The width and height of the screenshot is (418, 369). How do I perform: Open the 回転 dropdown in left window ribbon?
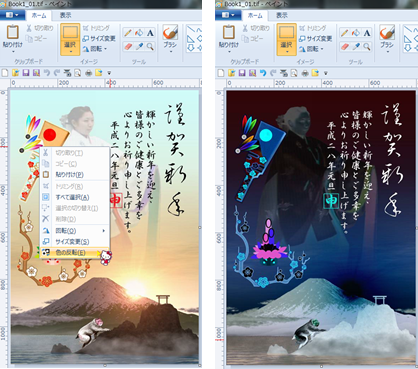coord(95,49)
